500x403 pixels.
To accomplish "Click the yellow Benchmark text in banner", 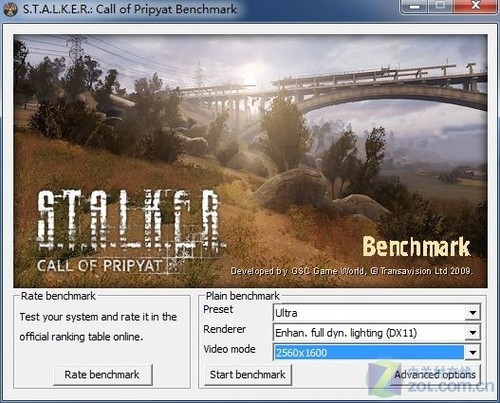I will point(416,247).
